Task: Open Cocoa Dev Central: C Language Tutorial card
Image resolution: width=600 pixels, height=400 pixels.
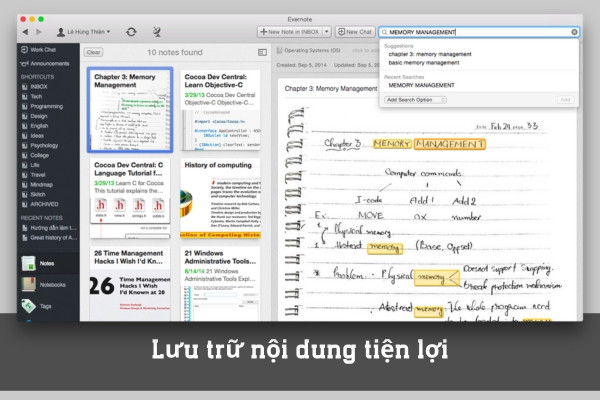Action: coord(130,198)
